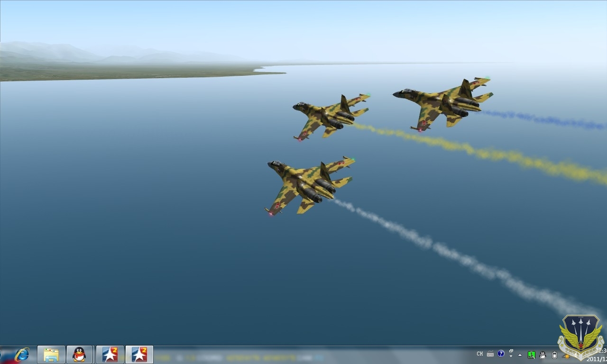Viewport: 607px width, 364px height.
Task: Open the language bar options down arrow
Action: coord(511,356)
